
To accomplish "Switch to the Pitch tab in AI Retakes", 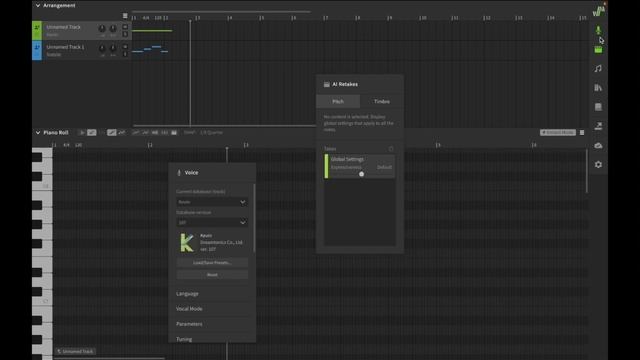I will (338, 101).
